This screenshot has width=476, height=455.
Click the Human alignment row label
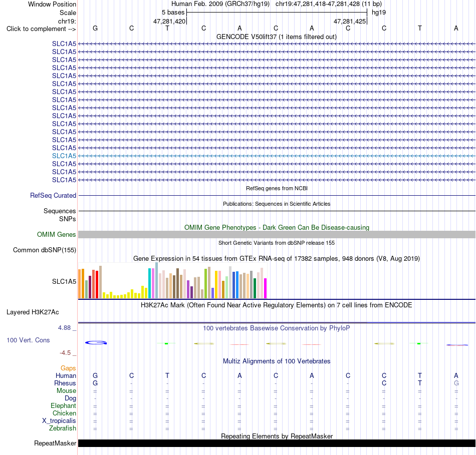pos(66,376)
